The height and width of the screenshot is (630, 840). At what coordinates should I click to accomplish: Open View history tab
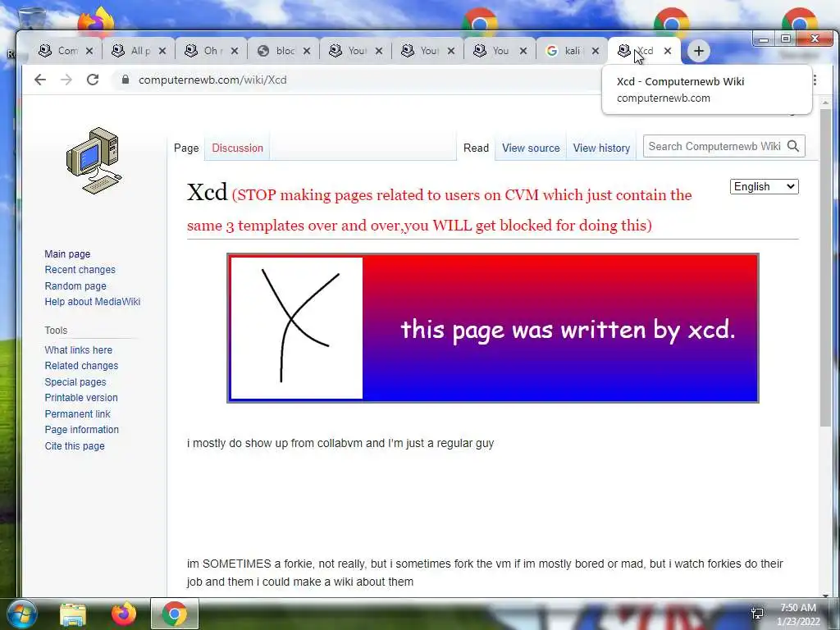(x=601, y=148)
